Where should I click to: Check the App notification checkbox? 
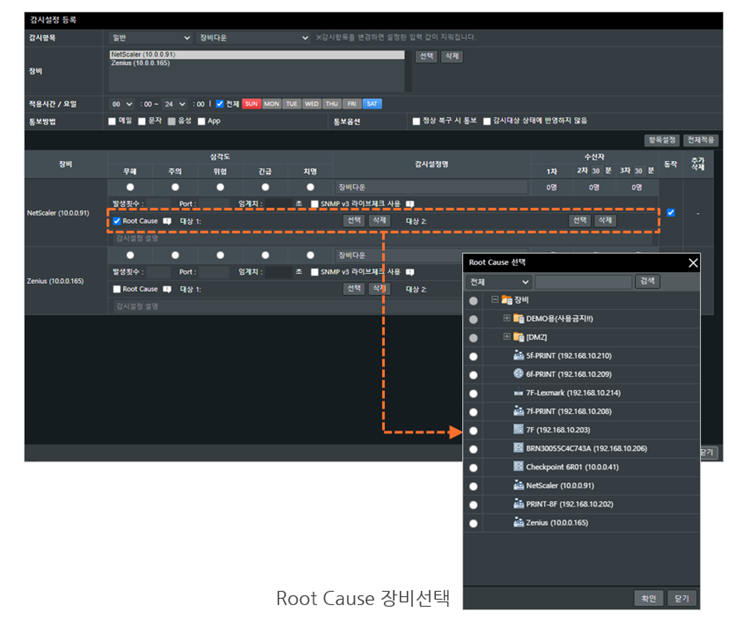pos(202,121)
